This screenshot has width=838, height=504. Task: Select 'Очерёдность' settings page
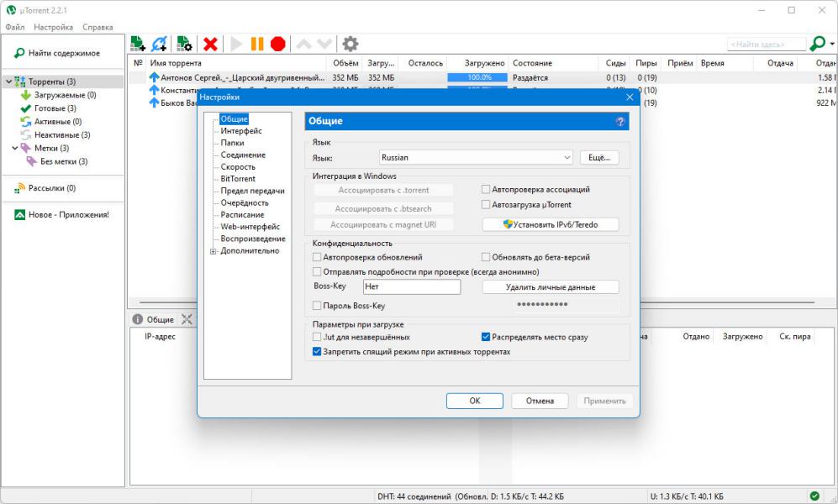tap(245, 203)
